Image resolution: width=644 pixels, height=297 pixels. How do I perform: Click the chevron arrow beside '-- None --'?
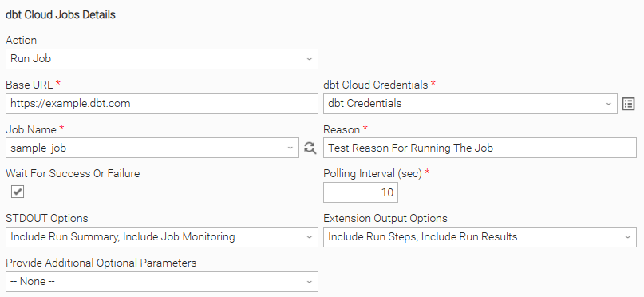click(x=310, y=281)
